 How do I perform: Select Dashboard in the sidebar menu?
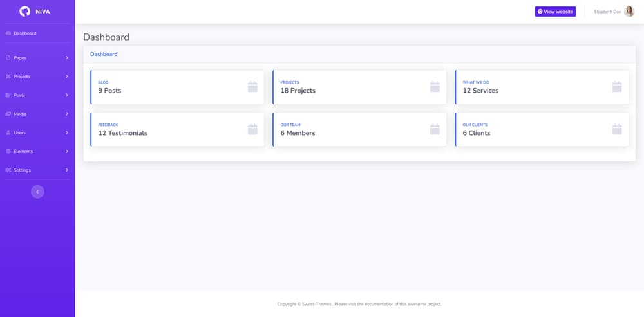25,33
